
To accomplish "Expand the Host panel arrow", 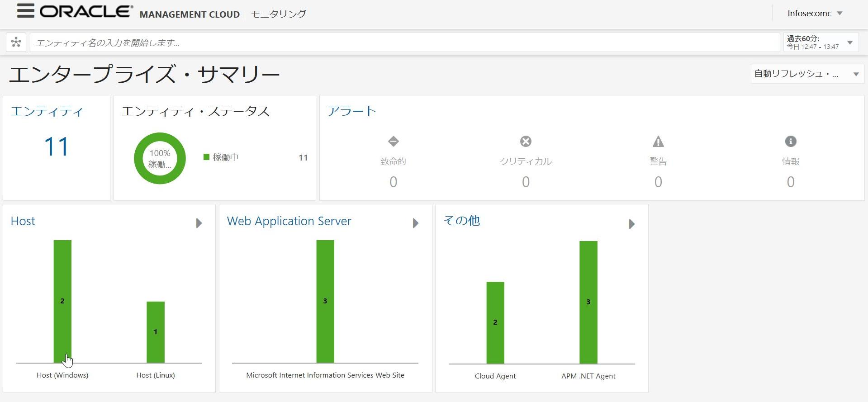I will pyautogui.click(x=199, y=223).
